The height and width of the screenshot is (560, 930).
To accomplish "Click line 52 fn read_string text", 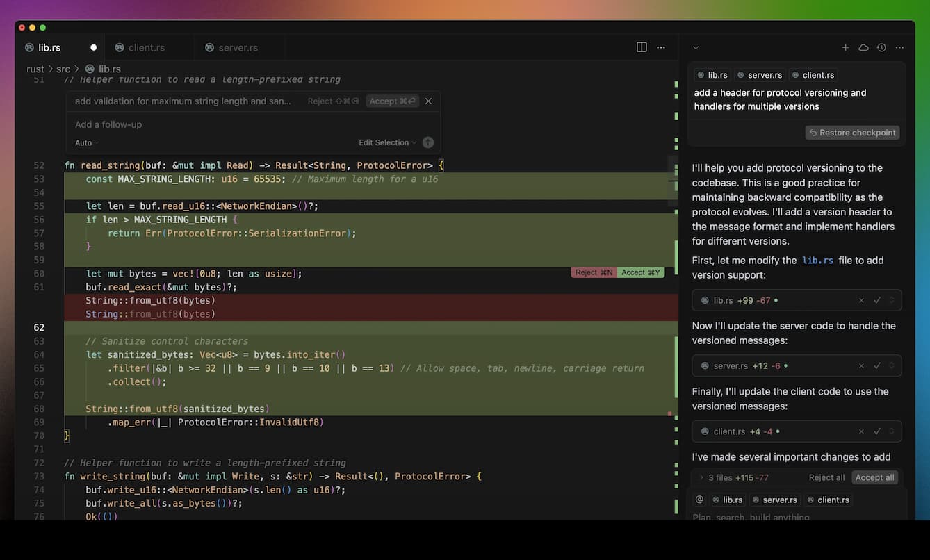I will coord(254,165).
